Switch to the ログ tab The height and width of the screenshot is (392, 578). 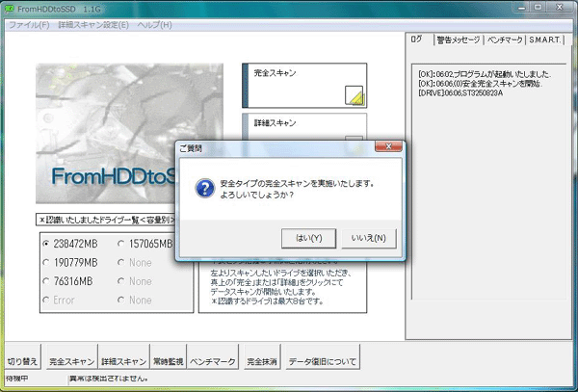[x=417, y=39]
